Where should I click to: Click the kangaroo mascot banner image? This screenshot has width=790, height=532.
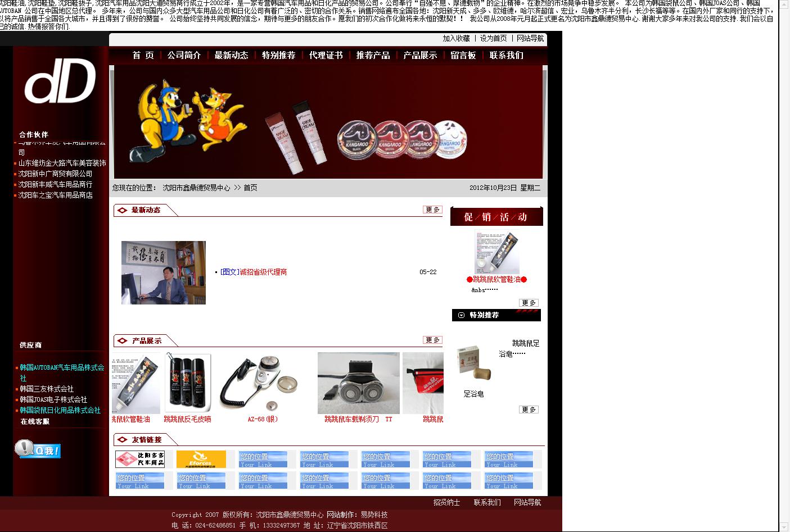(328, 122)
